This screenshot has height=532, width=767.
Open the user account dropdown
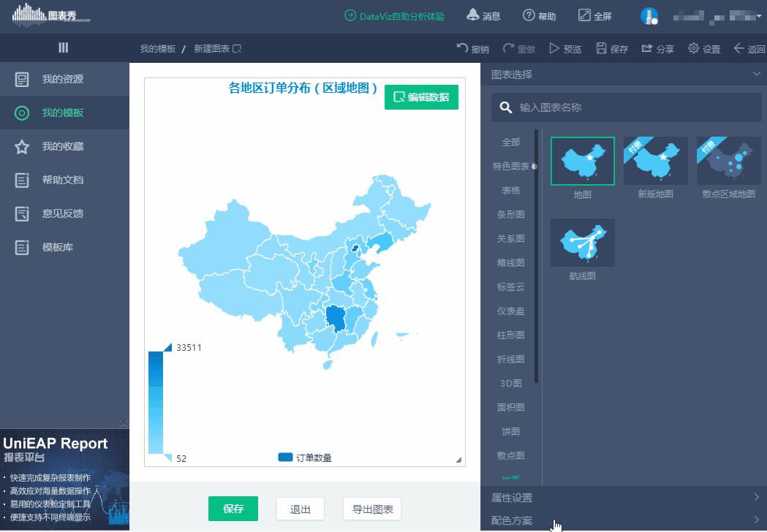760,15
